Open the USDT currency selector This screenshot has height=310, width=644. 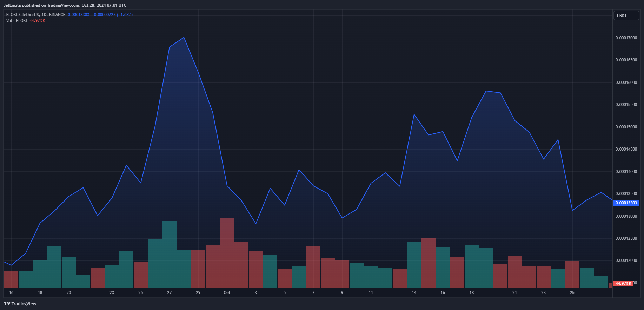[626, 16]
